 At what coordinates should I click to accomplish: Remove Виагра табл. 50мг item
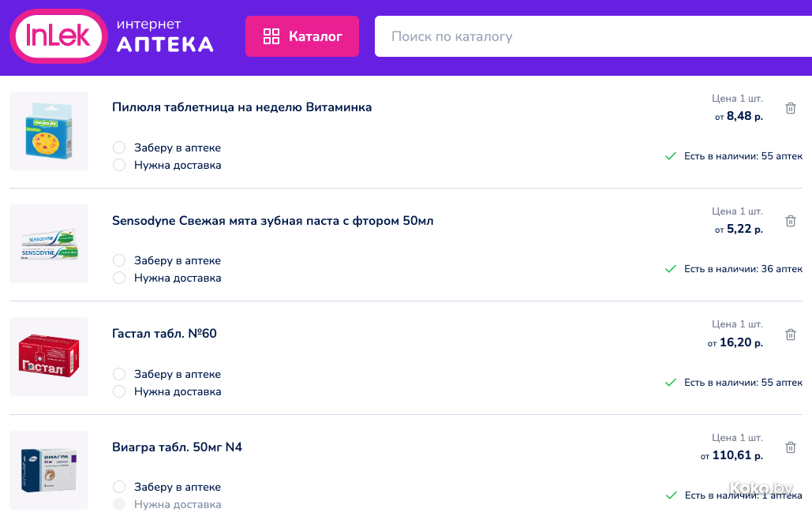click(791, 447)
